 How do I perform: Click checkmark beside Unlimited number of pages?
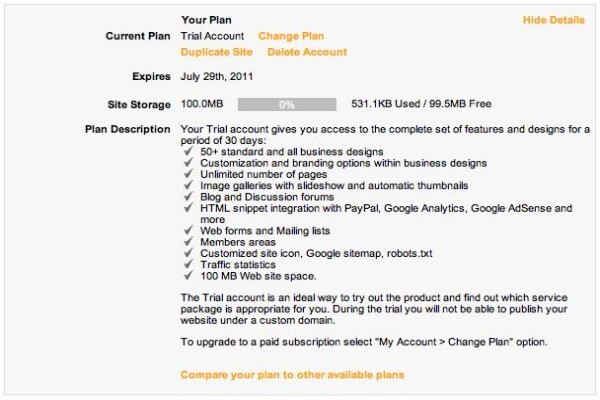point(188,173)
